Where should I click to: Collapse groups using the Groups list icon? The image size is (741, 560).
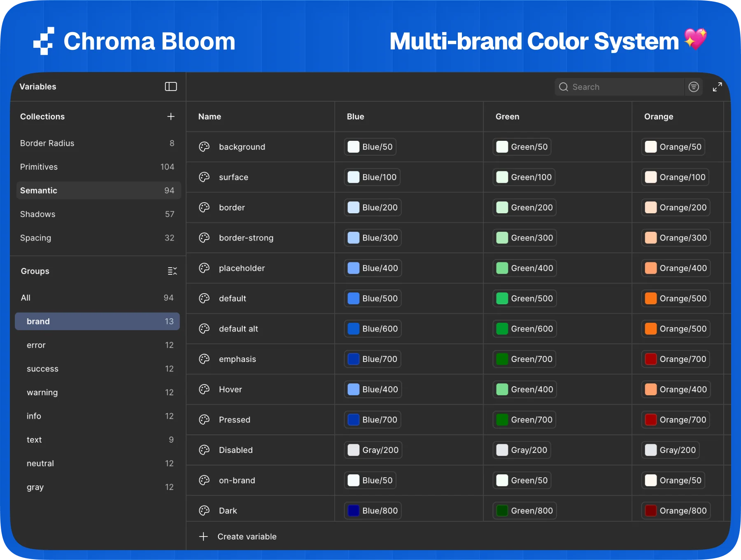tap(172, 271)
